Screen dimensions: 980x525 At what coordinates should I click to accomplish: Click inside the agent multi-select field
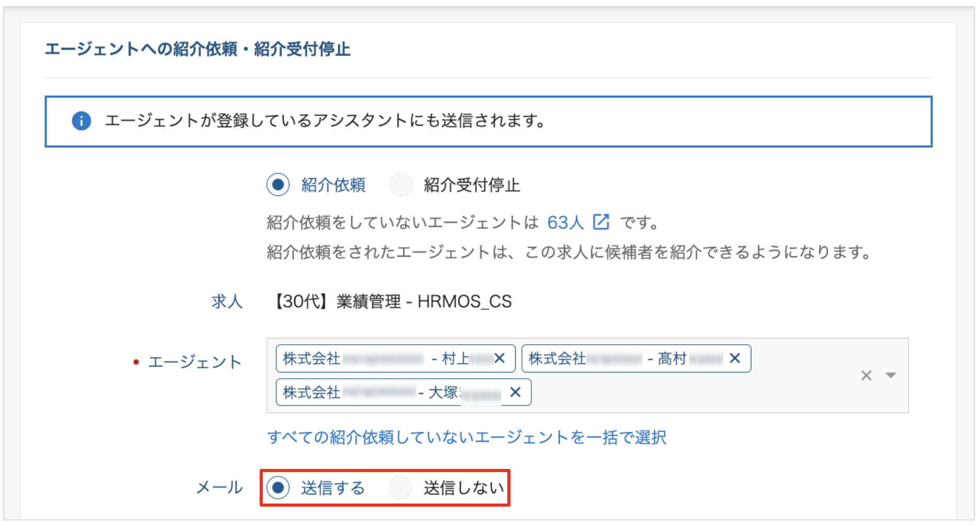pos(587,376)
